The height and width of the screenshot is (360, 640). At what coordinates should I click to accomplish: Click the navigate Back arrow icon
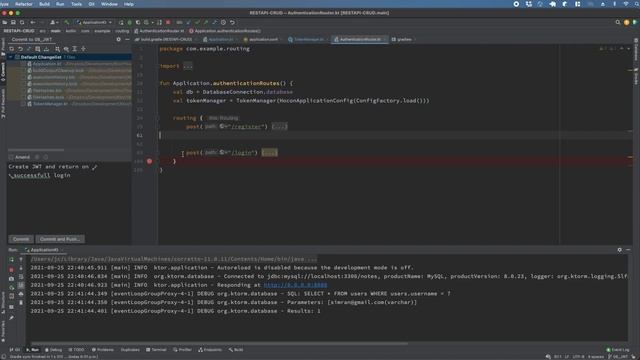pyautogui.click(x=33, y=22)
